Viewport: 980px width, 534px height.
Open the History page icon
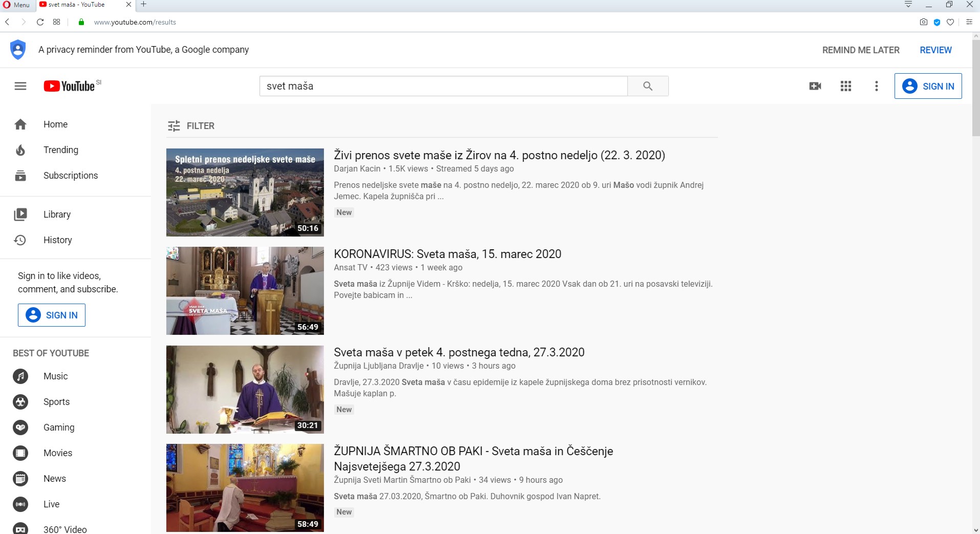click(20, 240)
